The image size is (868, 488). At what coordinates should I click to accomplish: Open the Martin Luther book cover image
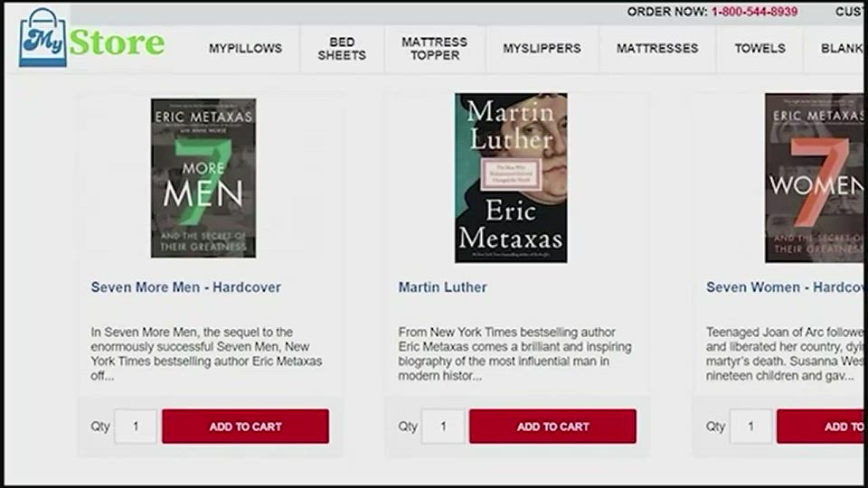point(511,178)
